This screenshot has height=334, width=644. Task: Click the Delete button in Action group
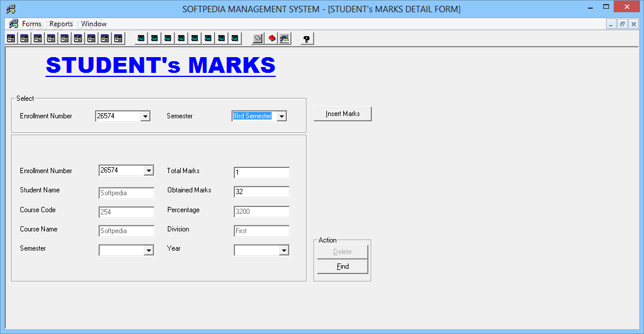(x=343, y=252)
